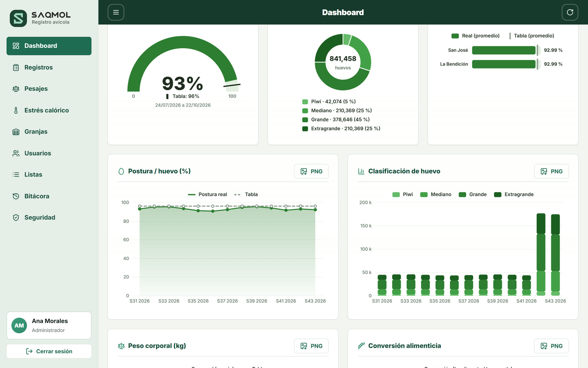Click the Dashboard grid icon
Screen dimensions: 588x368
(x=16, y=46)
